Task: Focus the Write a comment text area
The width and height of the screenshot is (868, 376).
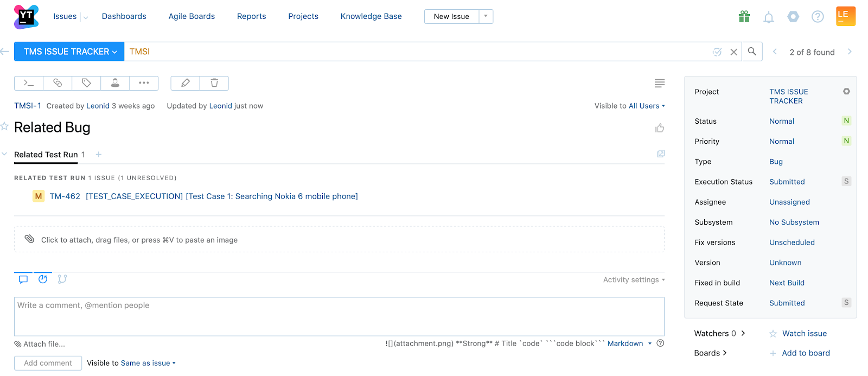Action: coord(339,316)
